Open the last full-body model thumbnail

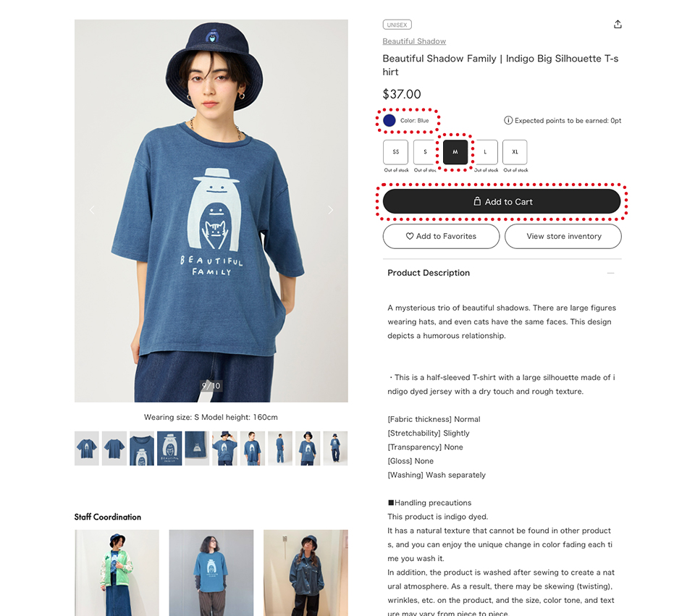(335, 448)
